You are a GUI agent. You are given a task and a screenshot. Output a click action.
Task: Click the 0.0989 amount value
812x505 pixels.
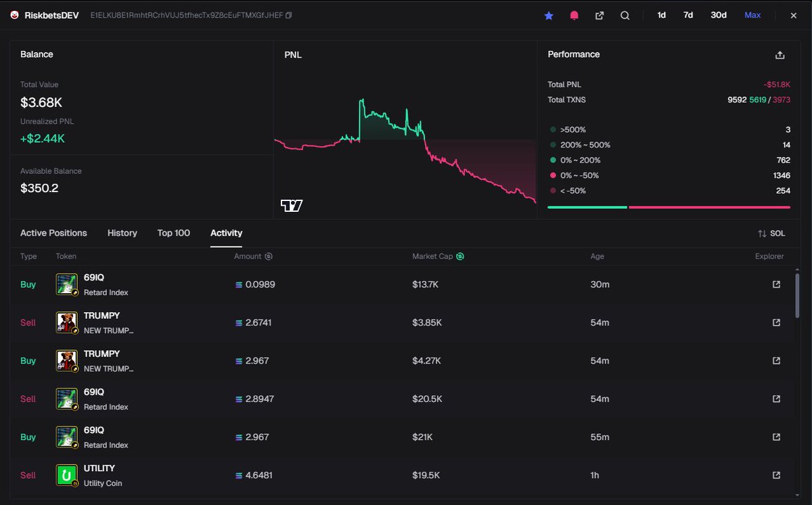tap(261, 284)
